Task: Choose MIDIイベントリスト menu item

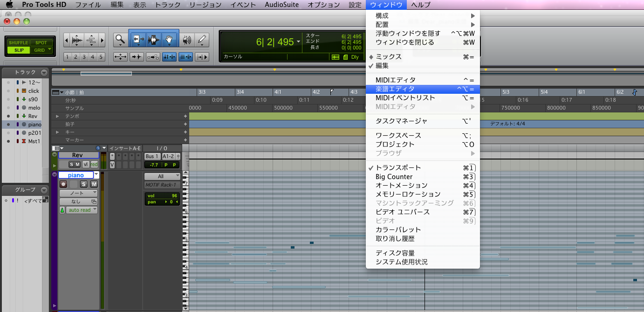Action: point(423,97)
